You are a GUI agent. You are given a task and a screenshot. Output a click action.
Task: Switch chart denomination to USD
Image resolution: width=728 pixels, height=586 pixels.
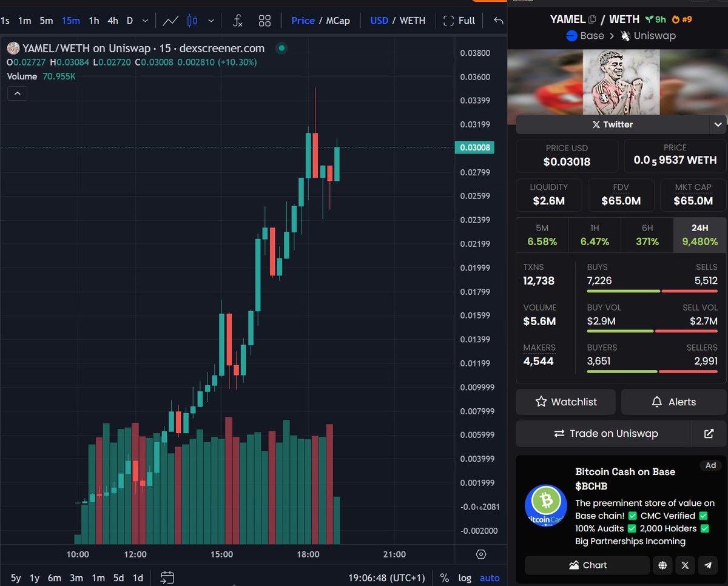[379, 21]
